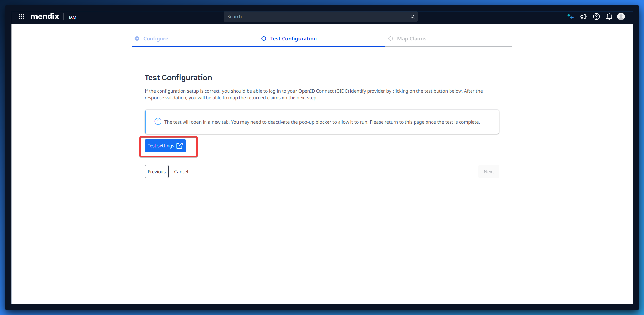Click the Cancel link

point(181,172)
